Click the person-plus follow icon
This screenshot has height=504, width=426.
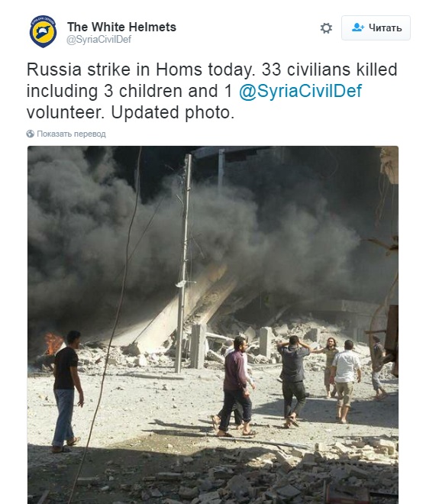[x=358, y=27]
